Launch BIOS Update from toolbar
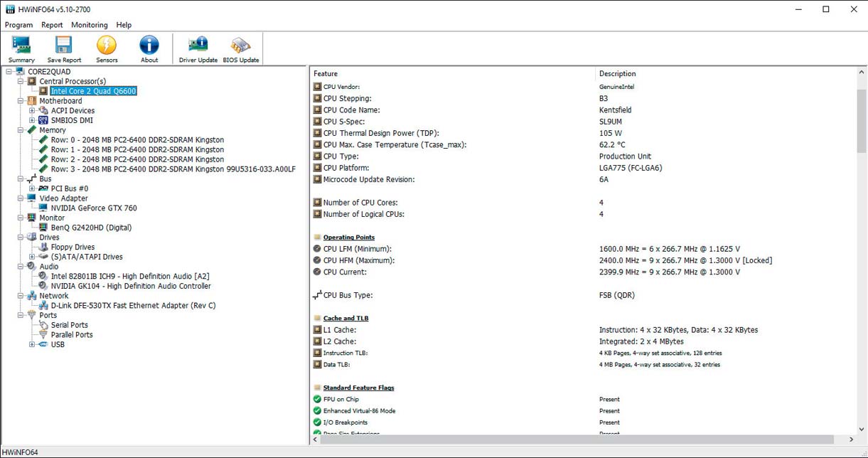 pyautogui.click(x=241, y=45)
